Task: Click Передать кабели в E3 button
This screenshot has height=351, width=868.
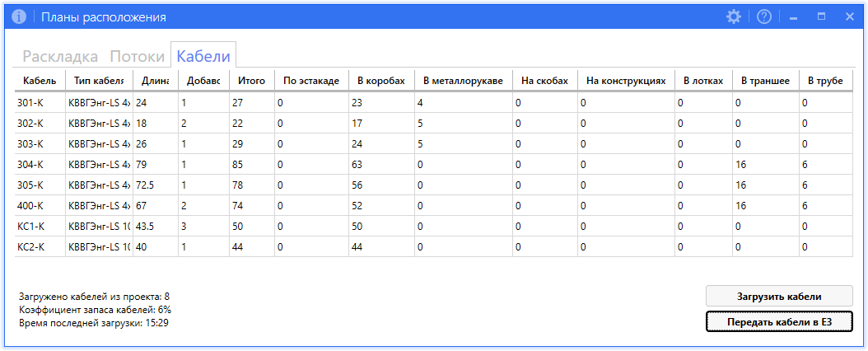Action: coord(779,321)
